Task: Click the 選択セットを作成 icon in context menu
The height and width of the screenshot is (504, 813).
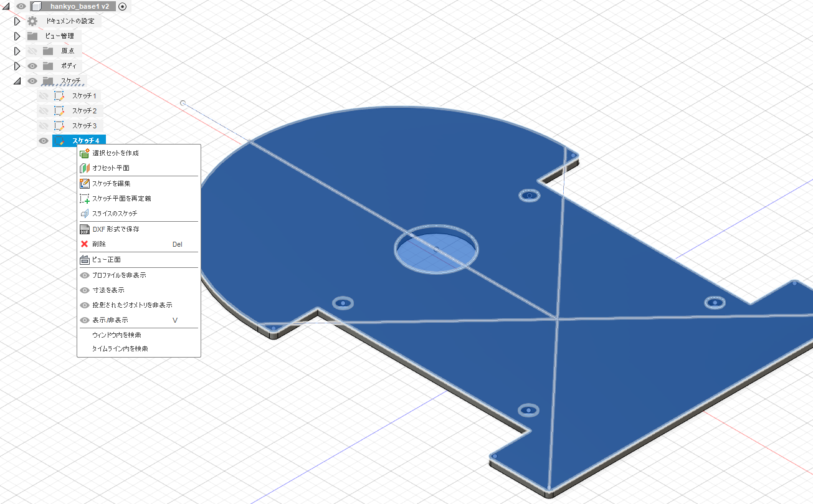Action: (x=85, y=153)
